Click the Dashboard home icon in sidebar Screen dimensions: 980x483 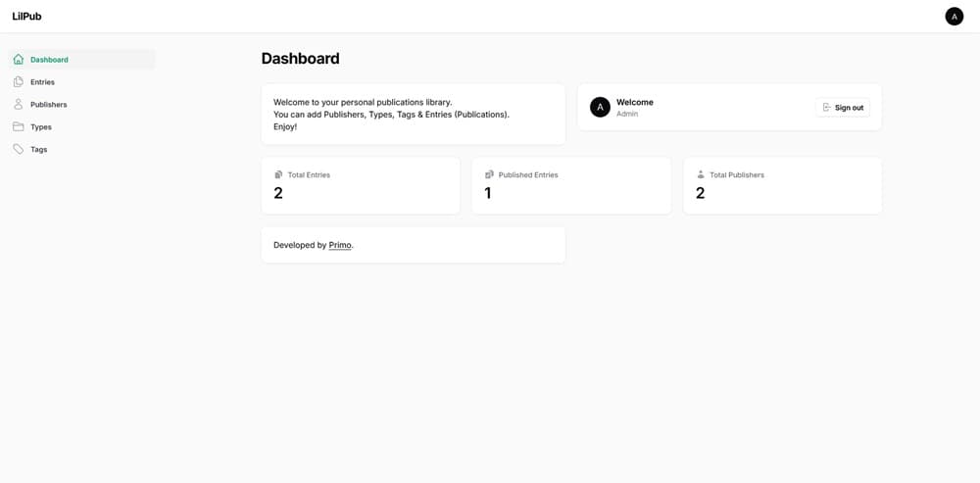coord(19,60)
